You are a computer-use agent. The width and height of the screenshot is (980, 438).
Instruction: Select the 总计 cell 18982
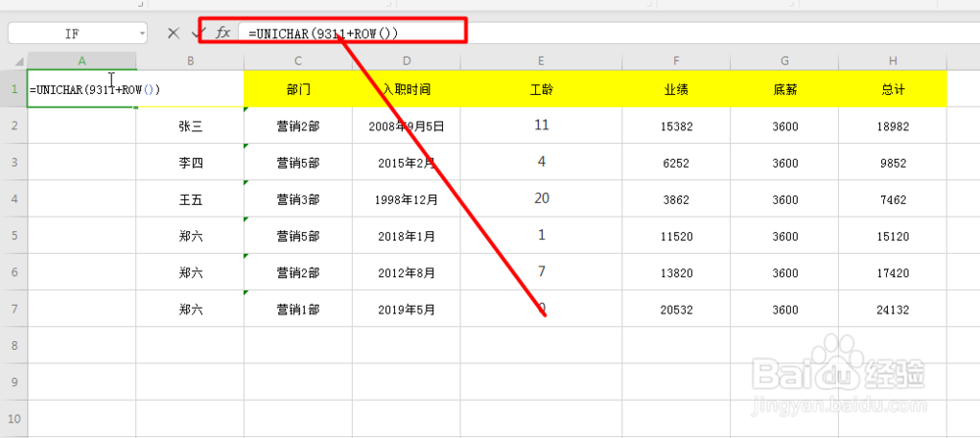tap(893, 125)
